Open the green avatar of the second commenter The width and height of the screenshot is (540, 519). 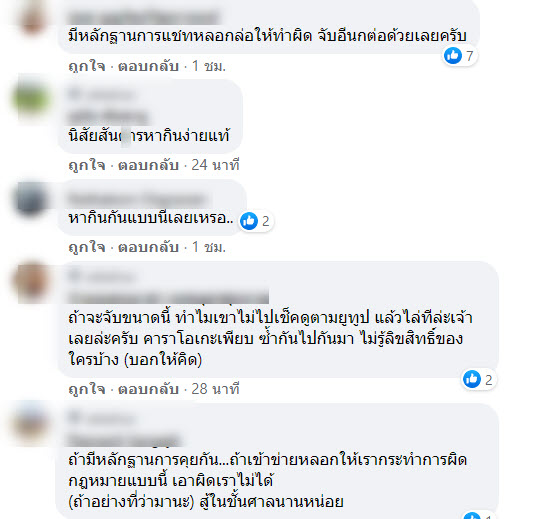click(31, 100)
